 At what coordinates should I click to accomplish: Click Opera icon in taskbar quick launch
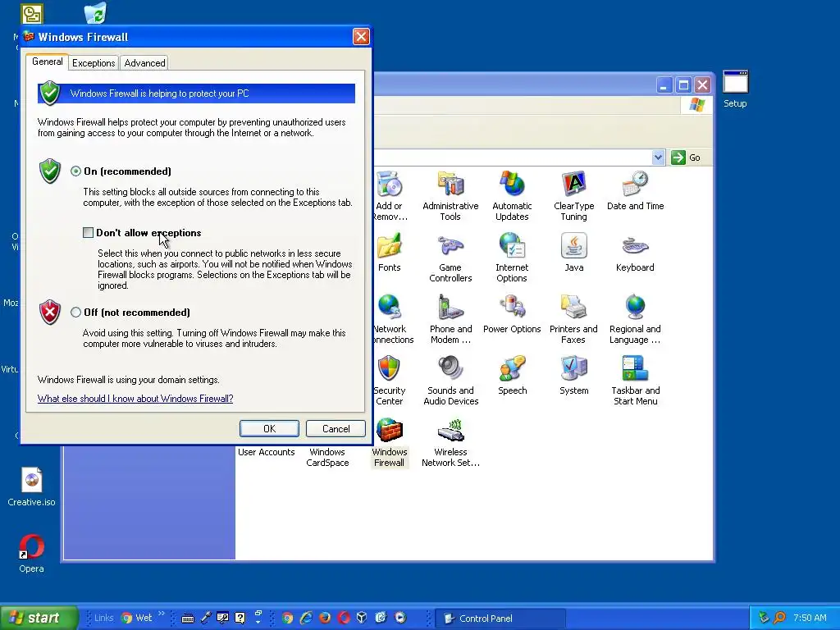pyautogui.click(x=344, y=618)
